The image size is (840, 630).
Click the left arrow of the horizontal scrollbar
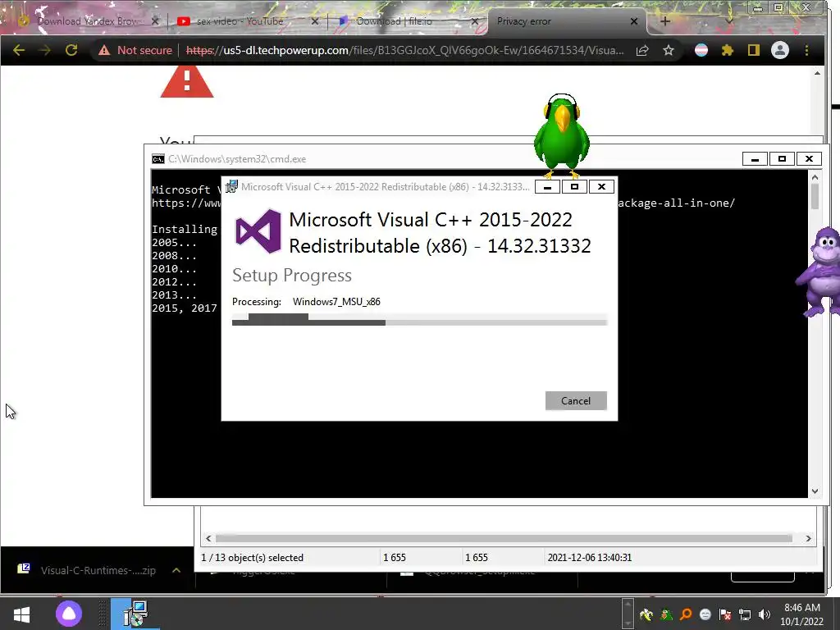pyautogui.click(x=208, y=538)
